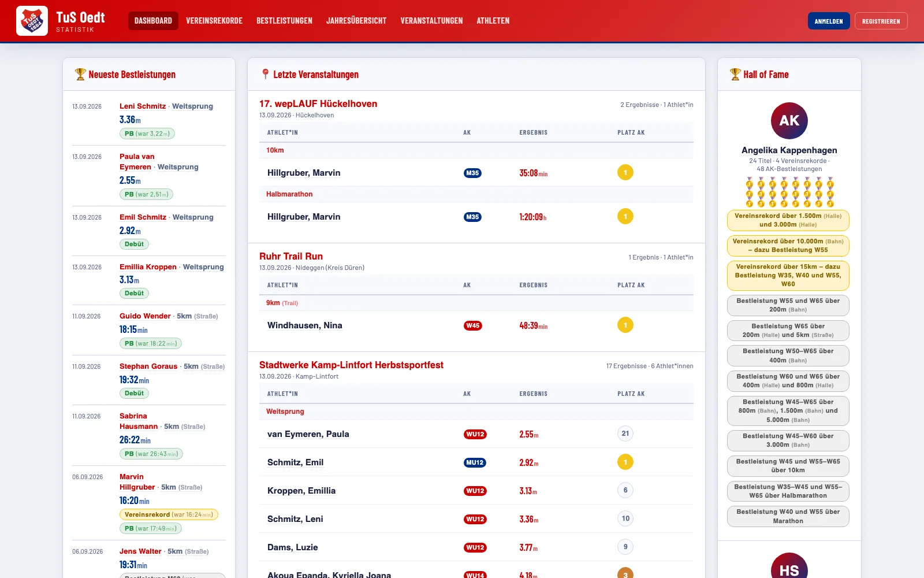
Task: Open the AK avatar of Angelika Kappenhagen
Action: tap(789, 121)
